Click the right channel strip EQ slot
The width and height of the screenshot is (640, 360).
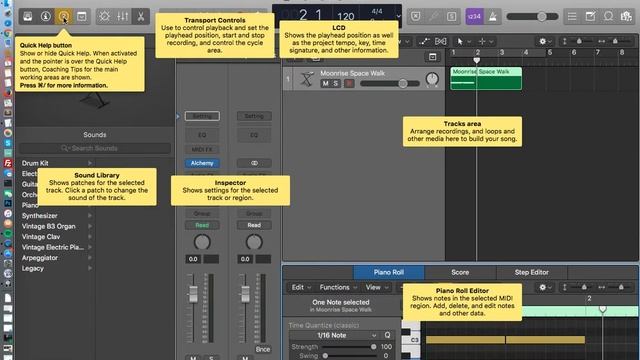pos(254,135)
